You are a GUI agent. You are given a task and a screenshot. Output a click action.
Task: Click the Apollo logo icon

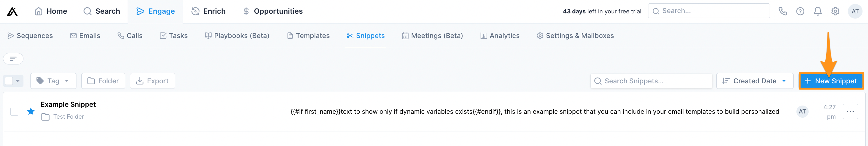point(12,12)
